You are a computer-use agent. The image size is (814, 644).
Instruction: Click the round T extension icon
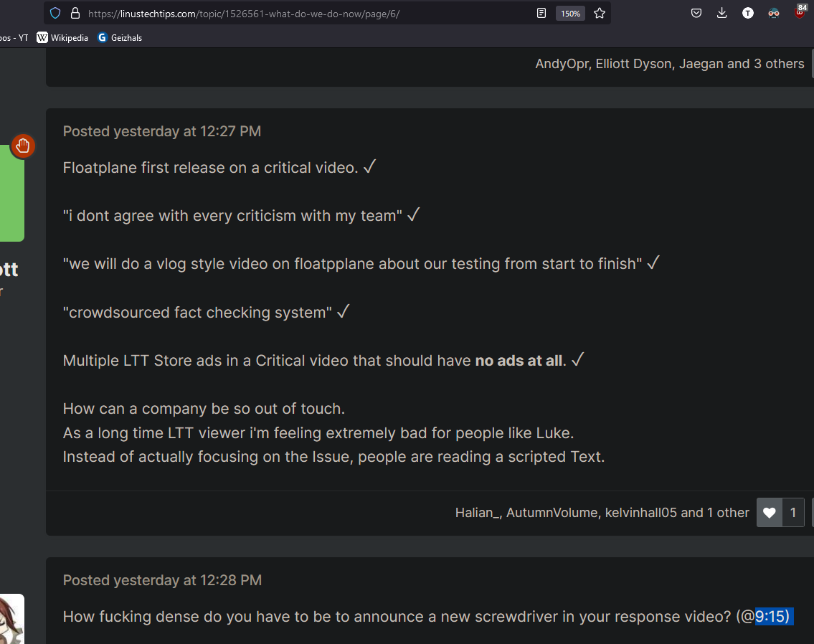point(748,13)
